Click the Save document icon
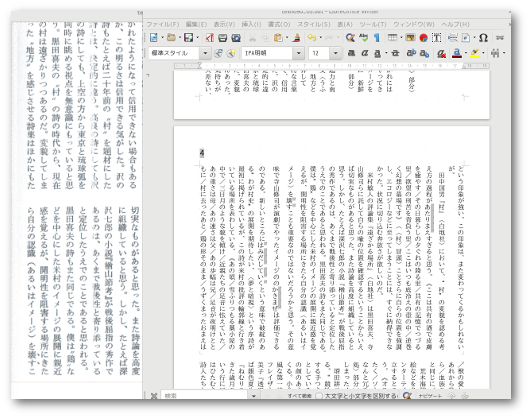 click(x=188, y=38)
